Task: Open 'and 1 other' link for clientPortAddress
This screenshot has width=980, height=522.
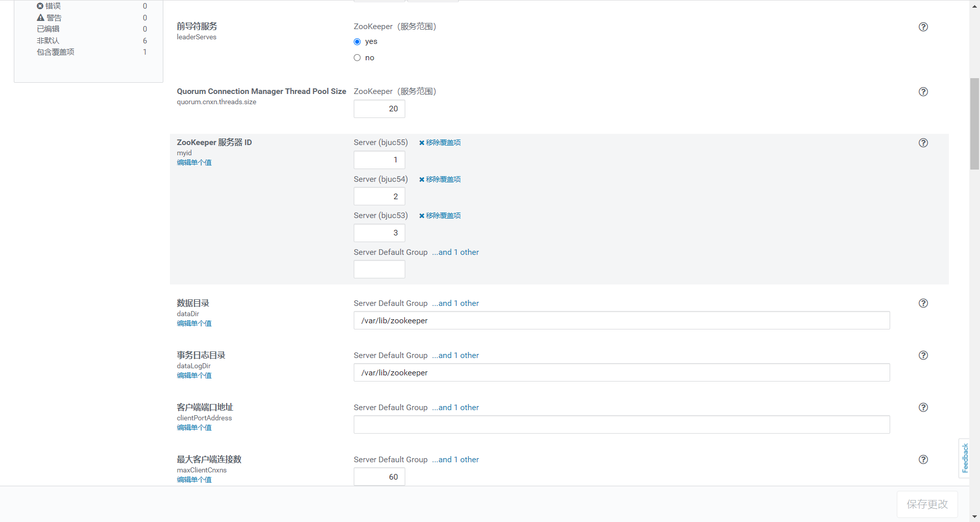Action: [x=455, y=408]
